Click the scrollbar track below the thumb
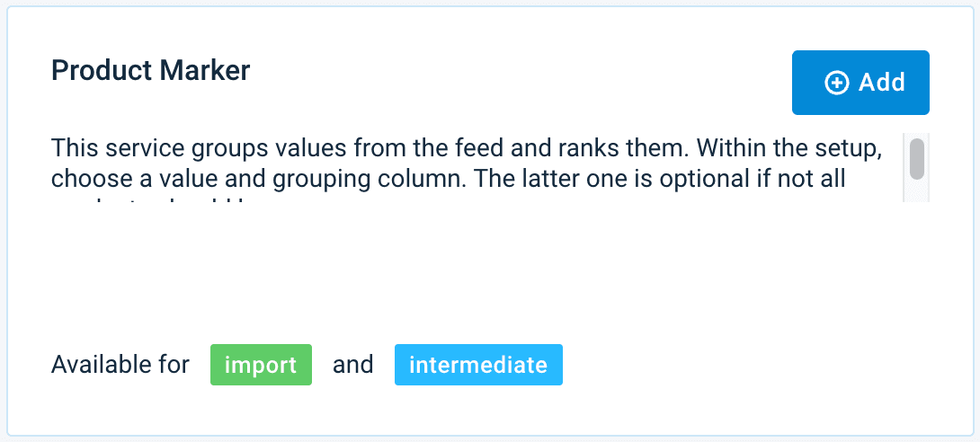 pos(917,190)
